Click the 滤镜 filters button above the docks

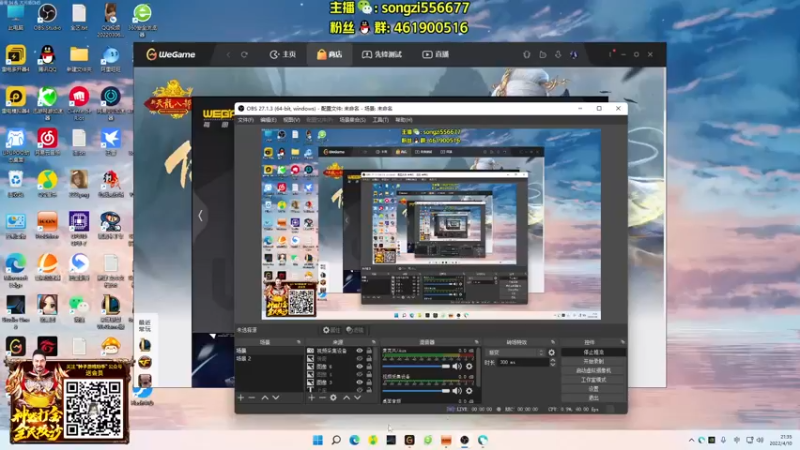click(355, 330)
